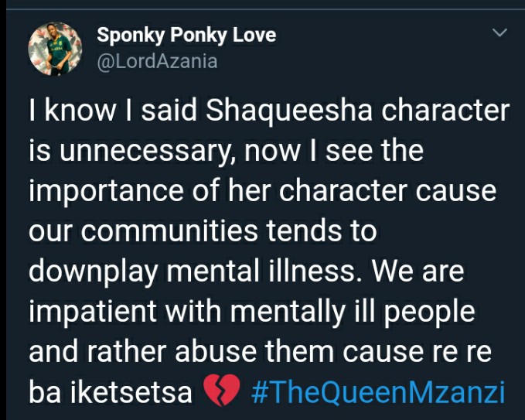Click the word rather in the tweet
Screen dimensions: 525x420
[127, 352]
